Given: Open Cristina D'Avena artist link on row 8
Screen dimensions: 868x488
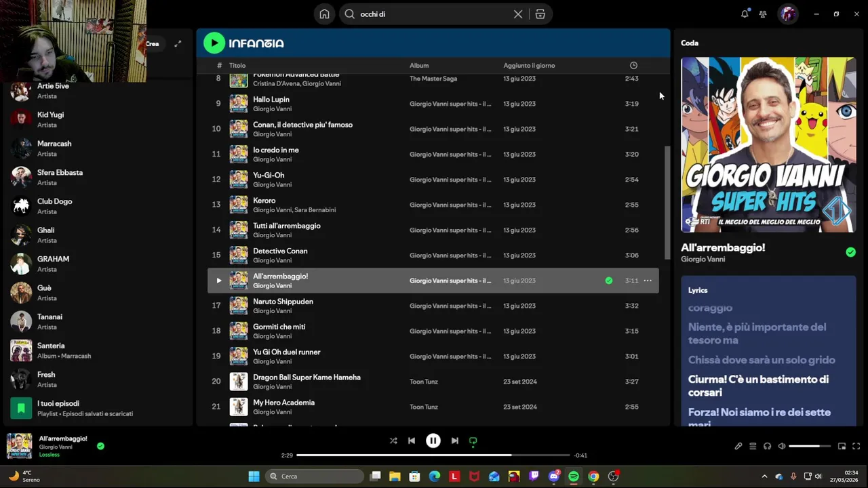Looking at the screenshot, I should pos(275,83).
